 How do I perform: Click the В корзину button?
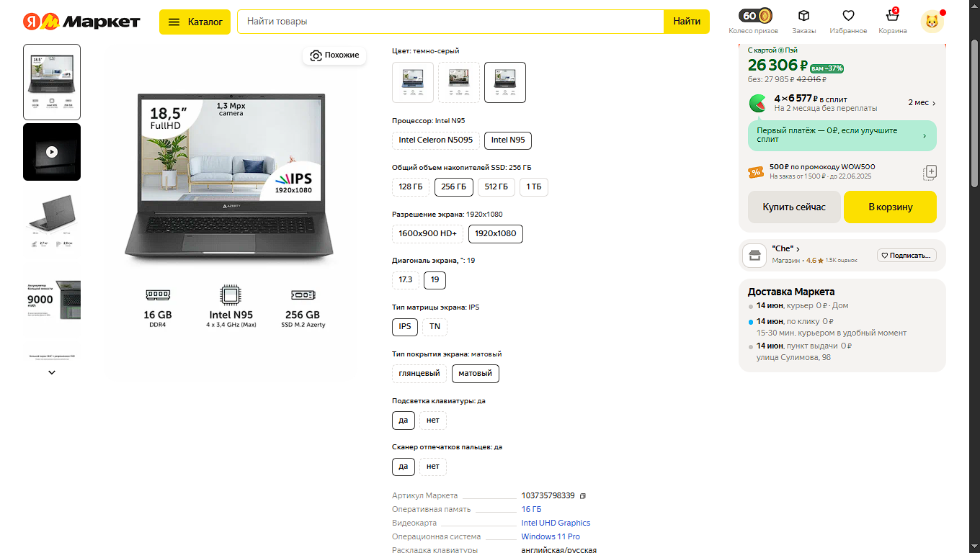[x=890, y=207]
